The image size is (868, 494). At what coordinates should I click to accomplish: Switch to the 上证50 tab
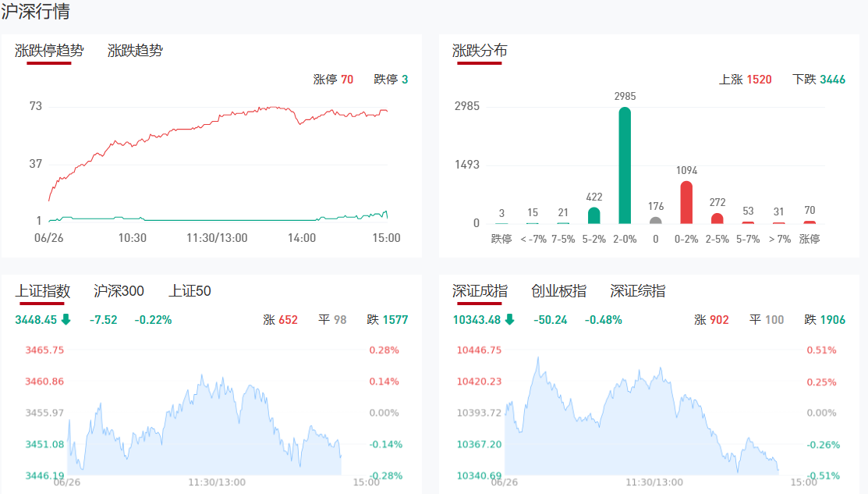(x=190, y=291)
